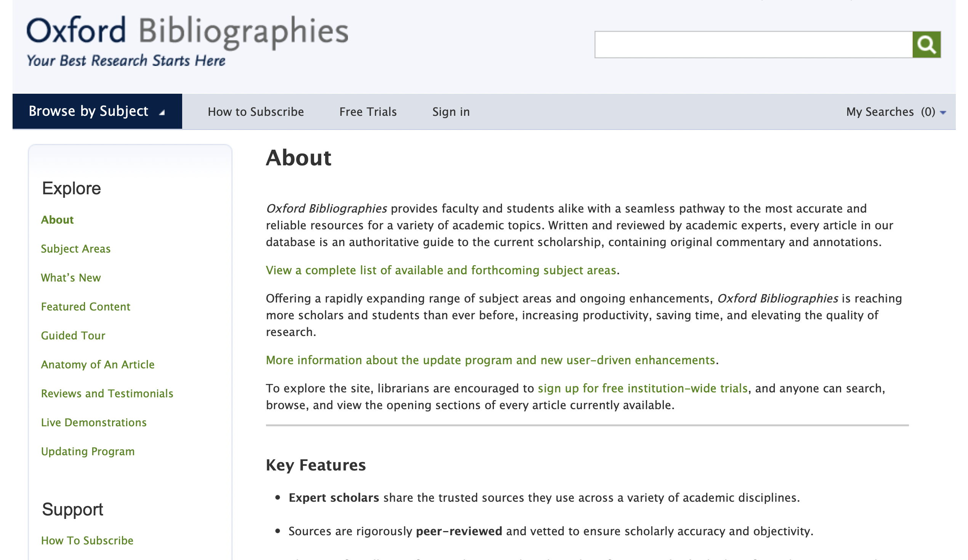
Task: Click the bold Expert scholars text
Action: pos(334,498)
